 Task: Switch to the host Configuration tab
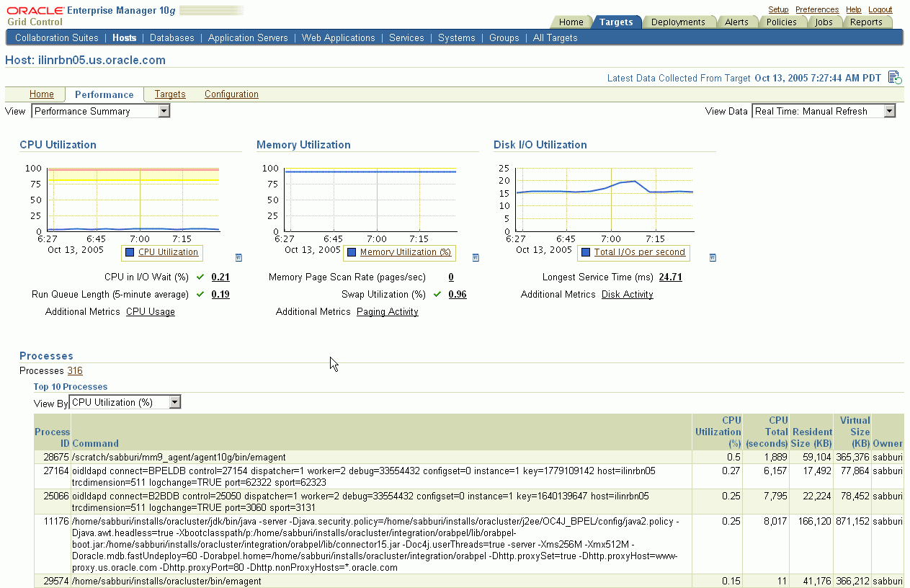pos(231,94)
